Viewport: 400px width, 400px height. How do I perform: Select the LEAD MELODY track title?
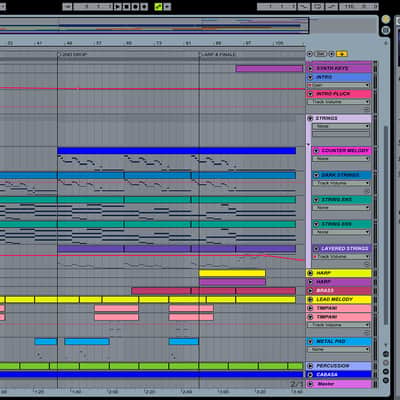(334, 299)
